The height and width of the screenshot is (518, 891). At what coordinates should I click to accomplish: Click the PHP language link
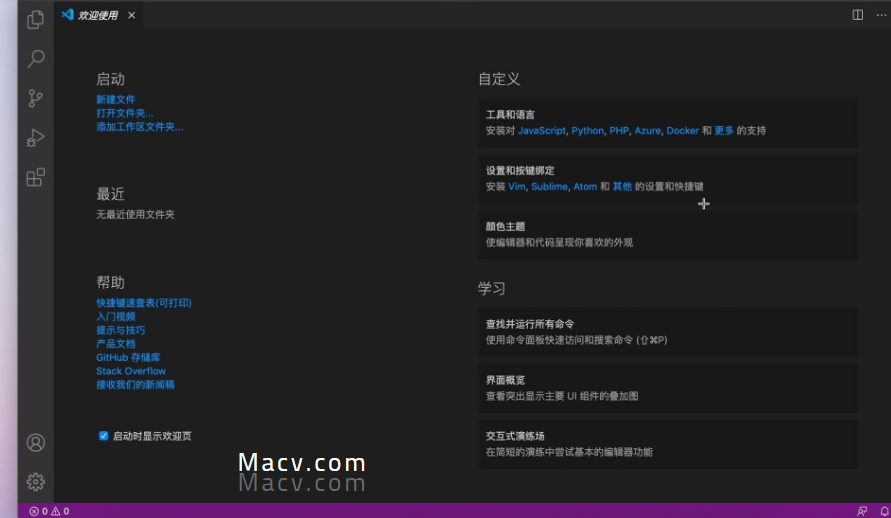click(619, 131)
